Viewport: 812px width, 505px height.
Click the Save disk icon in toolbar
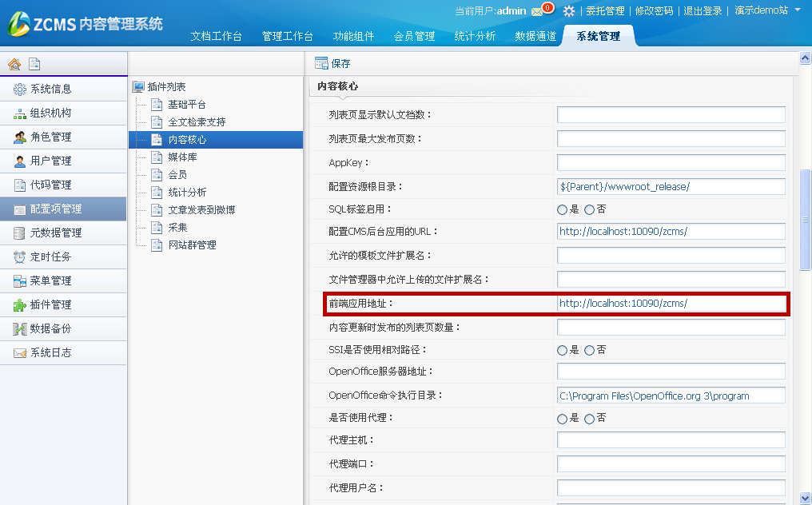click(x=322, y=64)
